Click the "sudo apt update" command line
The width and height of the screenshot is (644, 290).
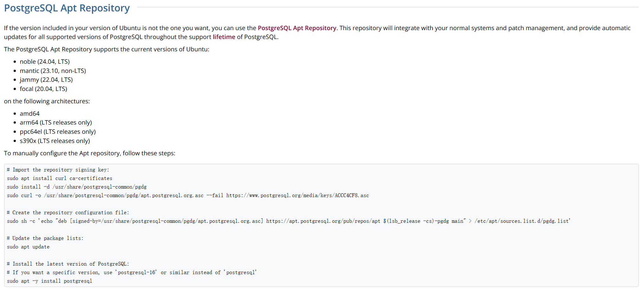28,247
